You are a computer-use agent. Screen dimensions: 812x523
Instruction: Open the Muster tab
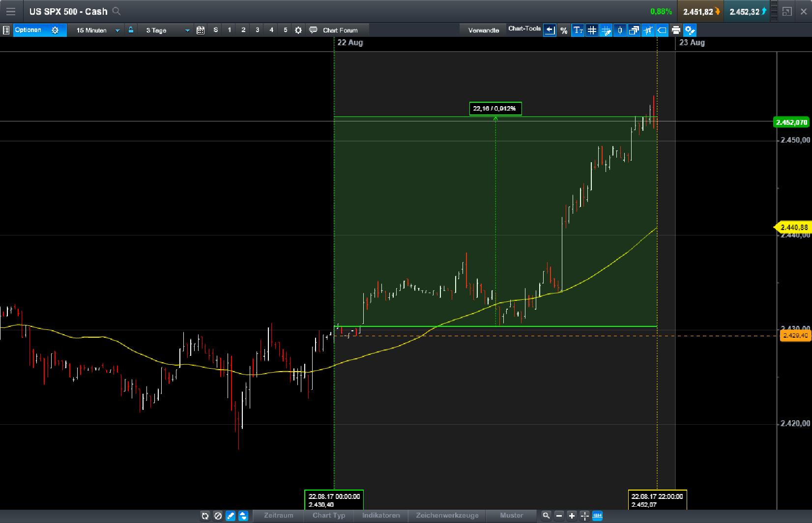pos(512,516)
